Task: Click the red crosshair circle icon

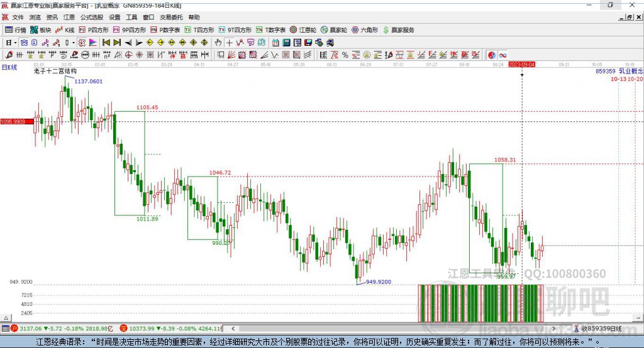Action: (x=128, y=55)
